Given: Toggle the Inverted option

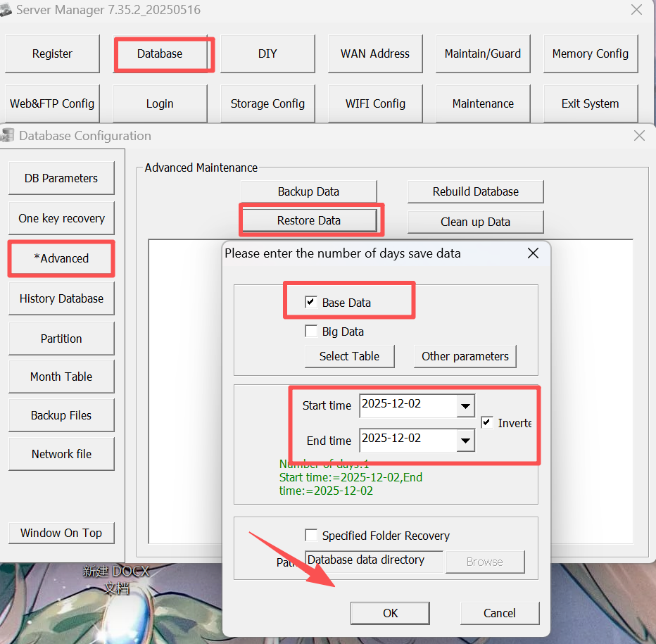Looking at the screenshot, I should [x=486, y=422].
